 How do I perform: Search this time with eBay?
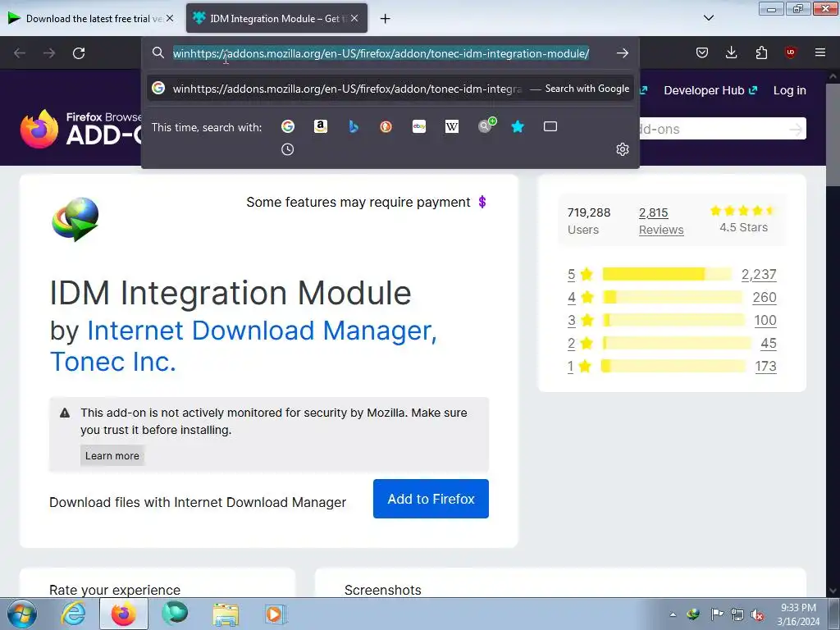tap(419, 126)
